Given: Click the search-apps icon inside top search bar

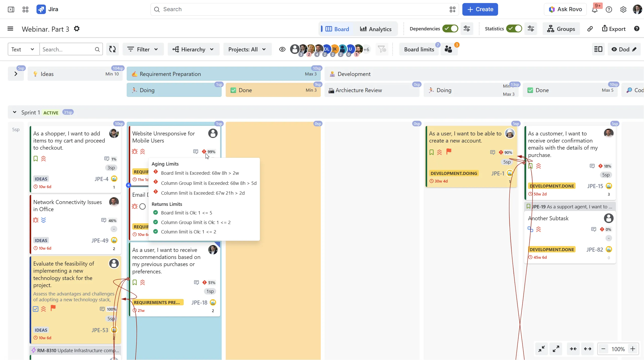Looking at the screenshot, I should tap(452, 9).
